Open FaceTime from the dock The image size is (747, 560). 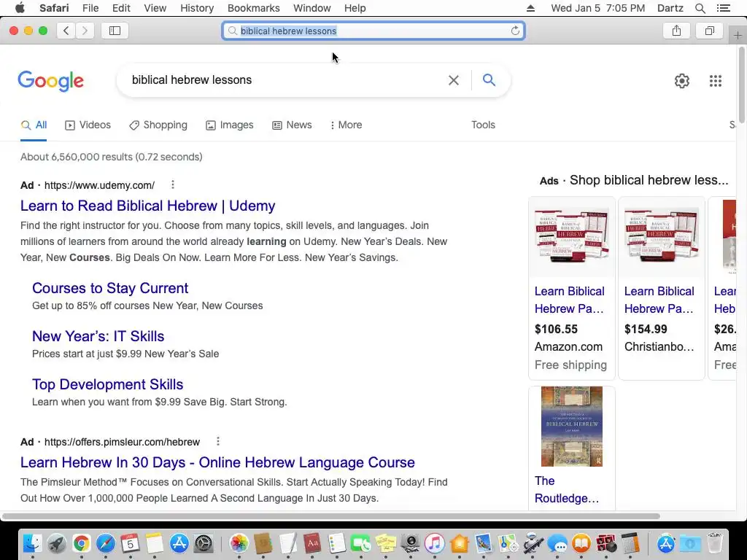click(360, 543)
